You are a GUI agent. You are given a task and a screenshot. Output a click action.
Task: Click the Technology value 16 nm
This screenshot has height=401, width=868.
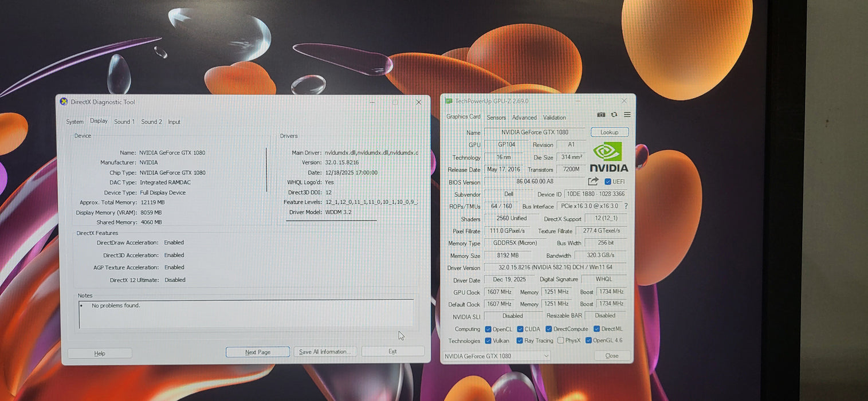click(x=504, y=157)
